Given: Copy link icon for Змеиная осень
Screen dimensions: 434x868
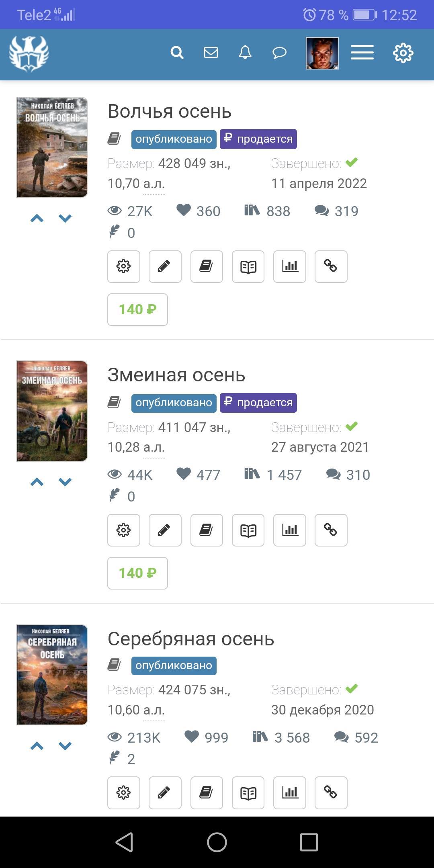Looking at the screenshot, I should (x=331, y=530).
